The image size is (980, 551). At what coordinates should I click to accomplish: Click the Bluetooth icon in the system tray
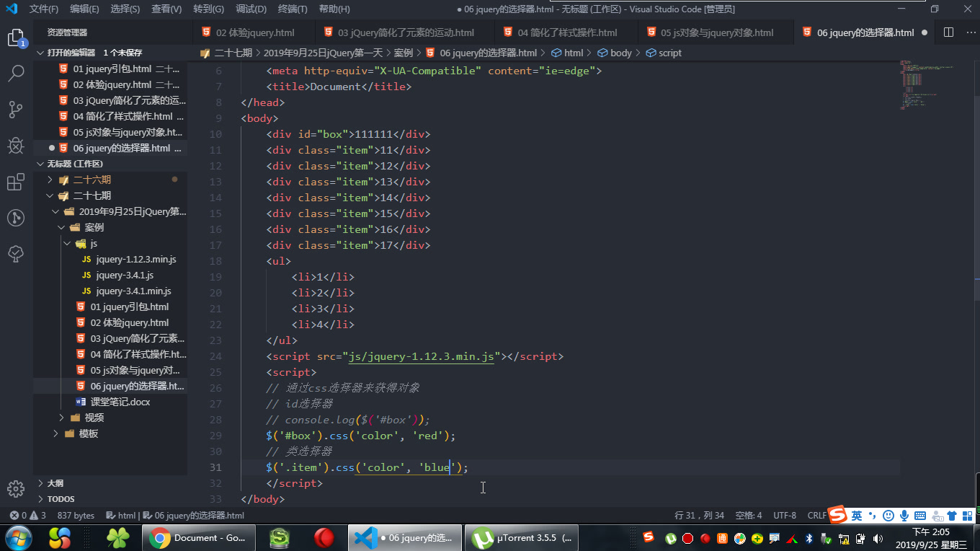point(808,539)
